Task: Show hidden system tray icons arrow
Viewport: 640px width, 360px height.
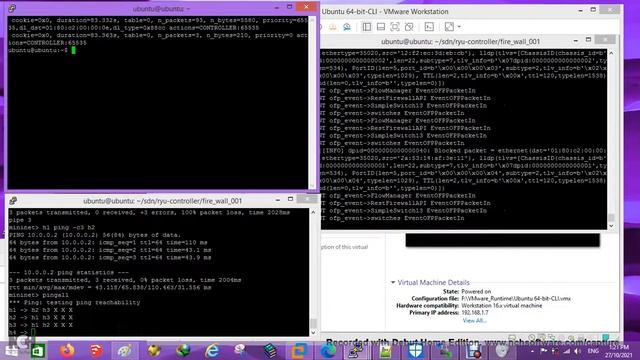Action: pyautogui.click(x=532, y=351)
